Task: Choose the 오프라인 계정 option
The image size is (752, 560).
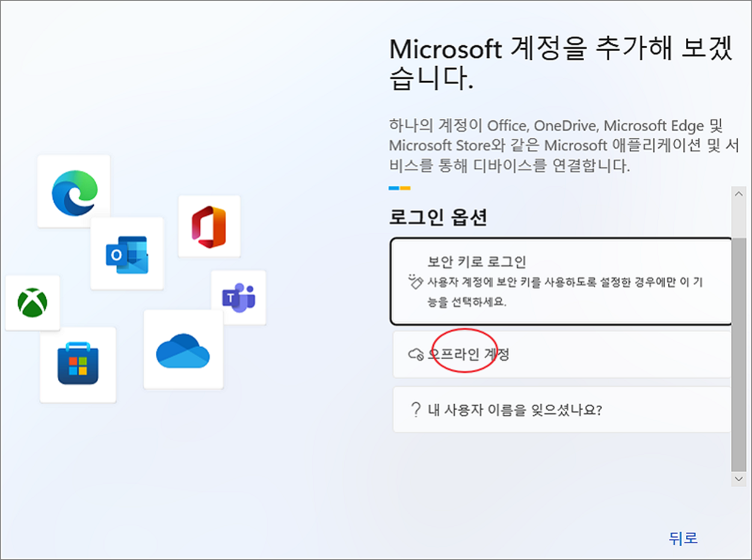Action: 561,354
